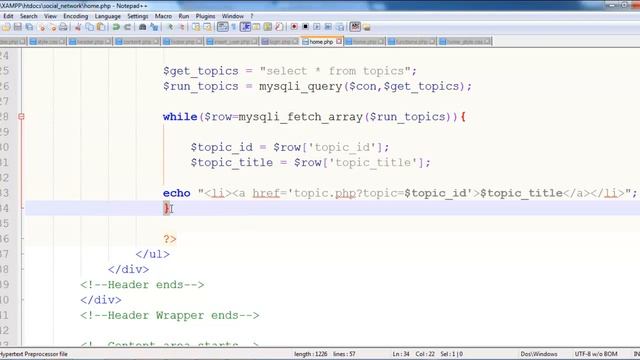The width and height of the screenshot is (640, 360).
Task: Copy selection using the Copy icon
Action: (89, 27)
